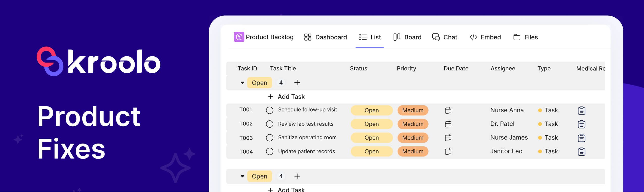This screenshot has width=644, height=192.
Task: Click the Due Date column header
Action: [456, 68]
